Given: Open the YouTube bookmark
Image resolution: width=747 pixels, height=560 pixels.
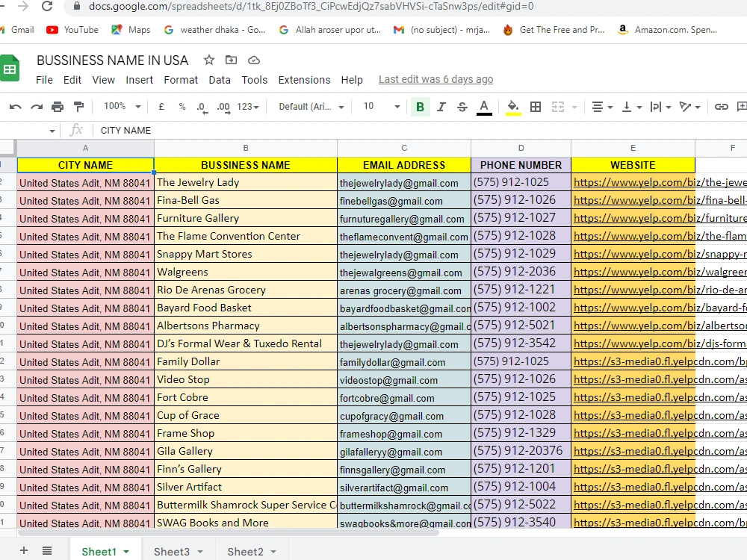Looking at the screenshot, I should pos(72,30).
